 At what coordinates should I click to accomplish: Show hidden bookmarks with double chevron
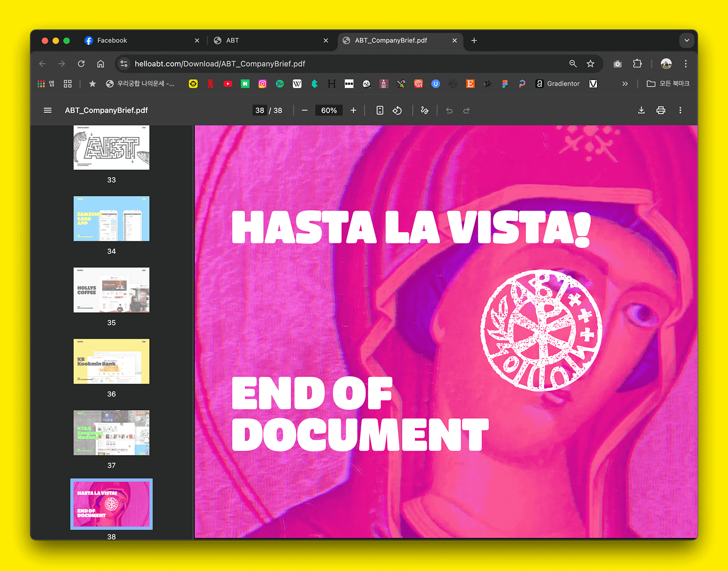click(x=625, y=84)
